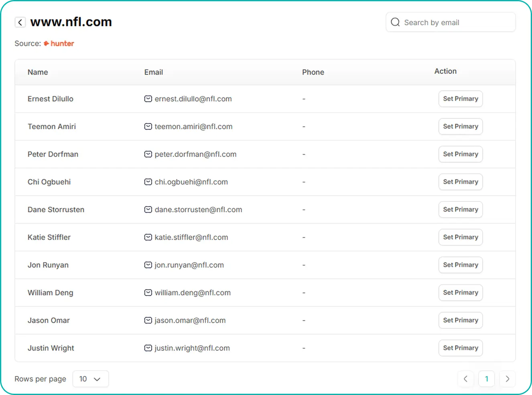Set Ernest Dilullo as primary contact
The width and height of the screenshot is (532, 395).
point(461,99)
